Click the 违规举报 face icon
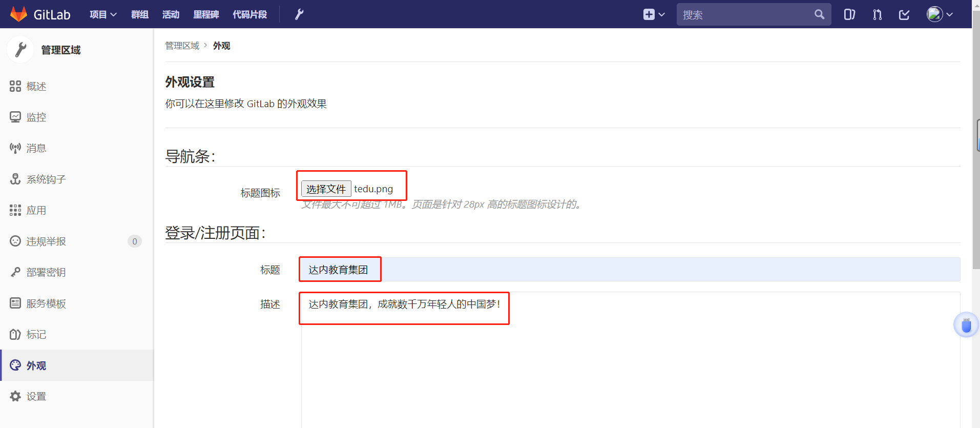The height and width of the screenshot is (428, 980). 15,241
